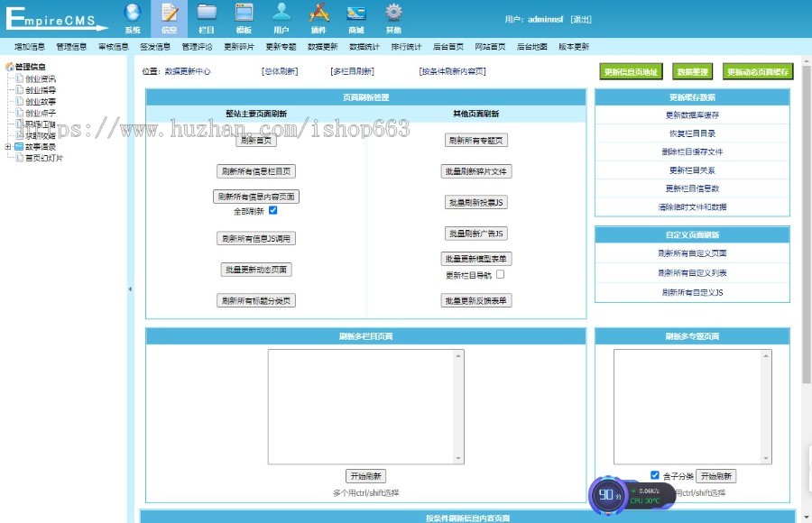Open the 模板 template window icon
Image resolution: width=812 pixels, height=523 pixels.
[x=244, y=13]
